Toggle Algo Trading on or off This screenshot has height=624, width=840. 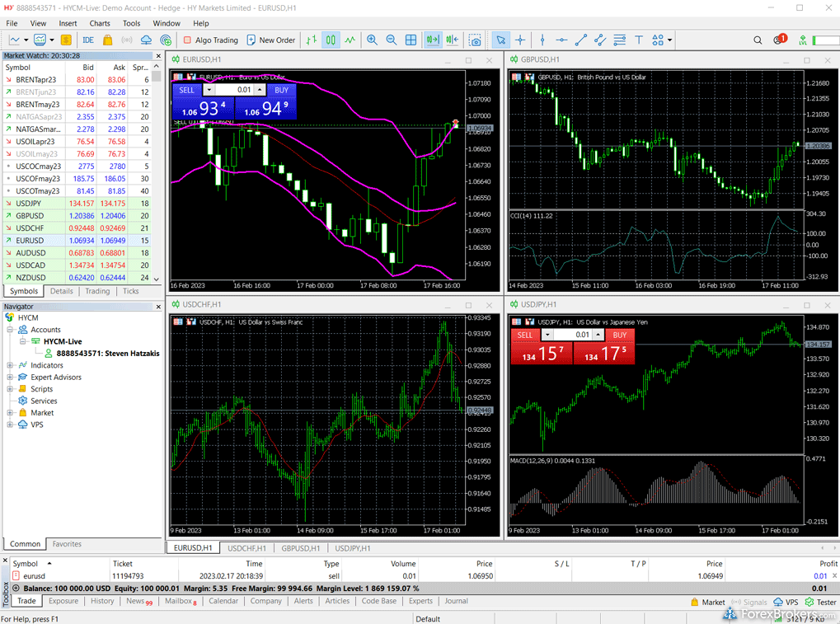tap(210, 40)
